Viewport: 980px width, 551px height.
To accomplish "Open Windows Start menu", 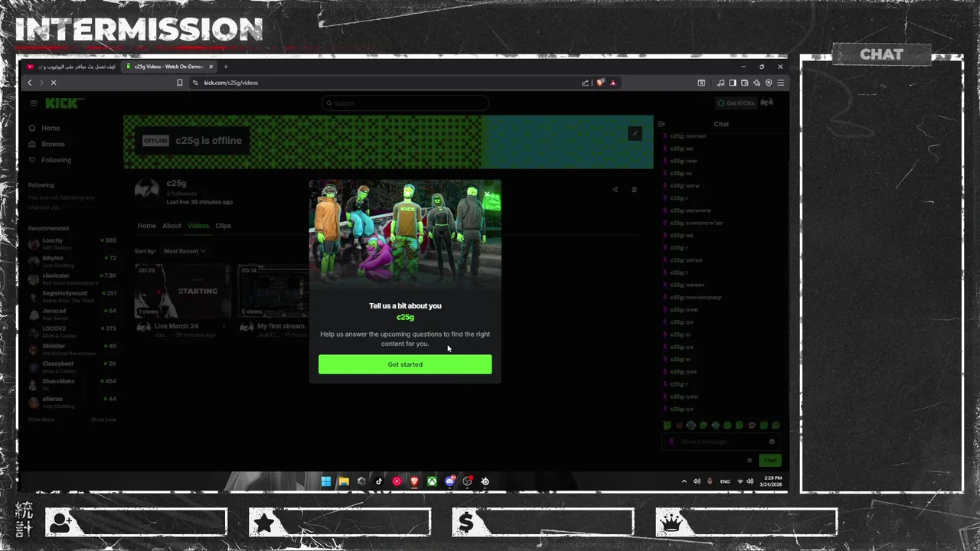I will pos(326,481).
